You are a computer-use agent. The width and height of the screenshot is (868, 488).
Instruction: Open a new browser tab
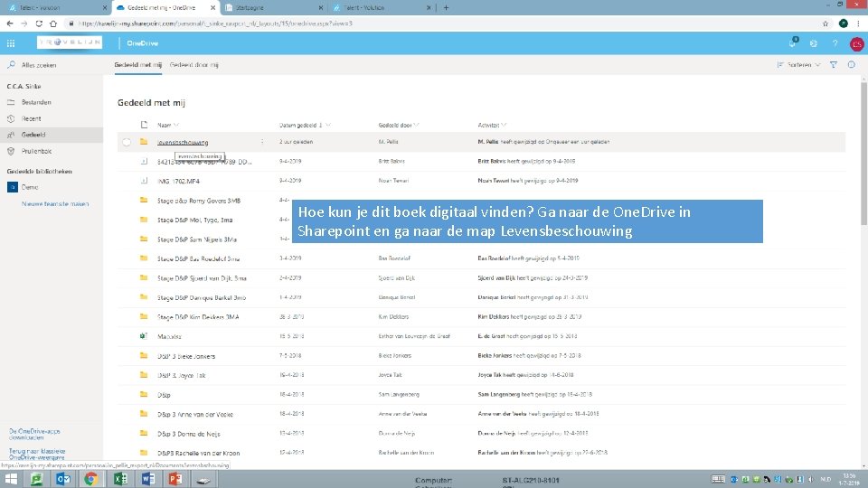(x=446, y=8)
